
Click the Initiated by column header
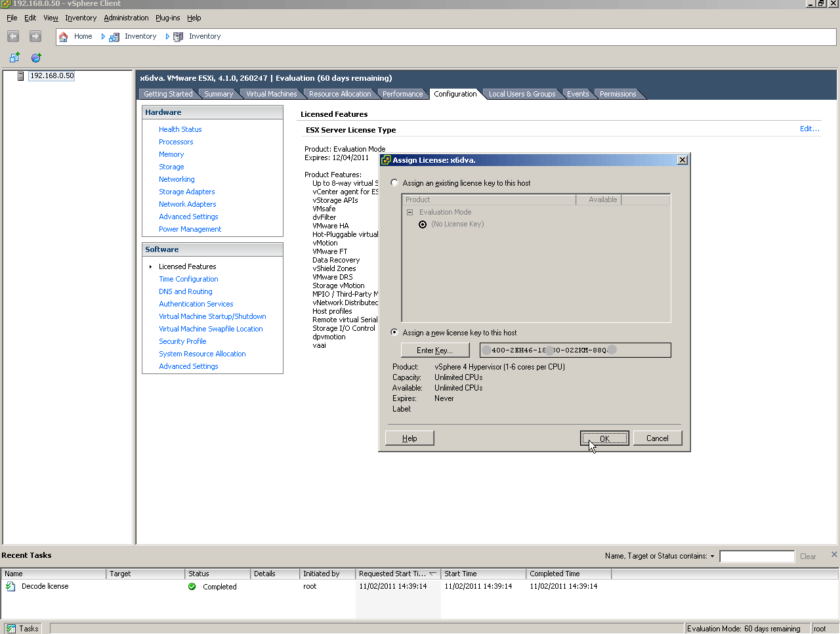pos(327,574)
